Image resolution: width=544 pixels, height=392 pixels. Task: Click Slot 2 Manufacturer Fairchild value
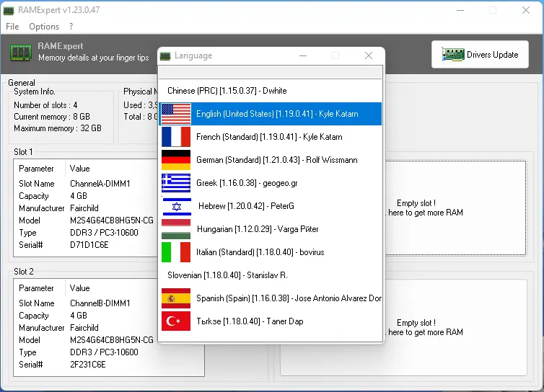point(84,328)
